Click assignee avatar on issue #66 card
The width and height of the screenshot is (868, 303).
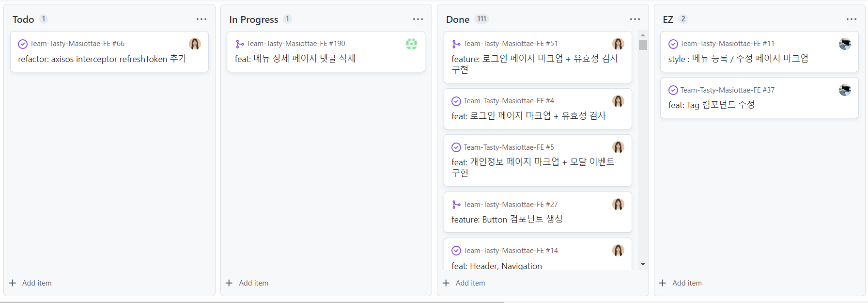195,44
